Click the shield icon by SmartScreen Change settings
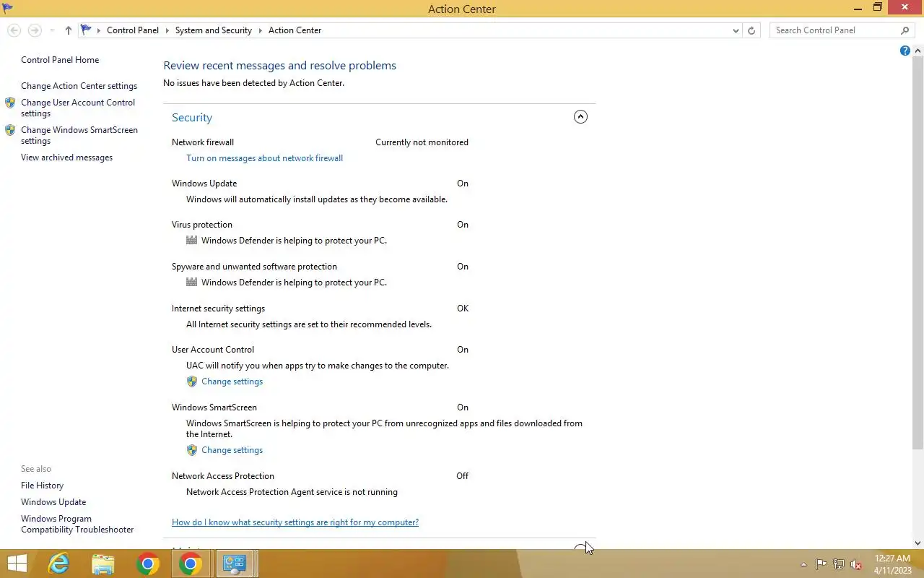Screen dimensions: 924x578 click(191, 450)
